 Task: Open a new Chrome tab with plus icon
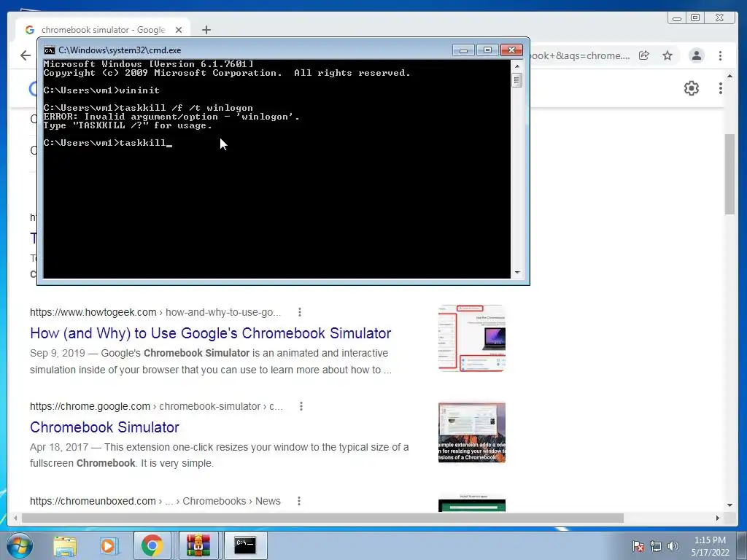[x=206, y=30]
